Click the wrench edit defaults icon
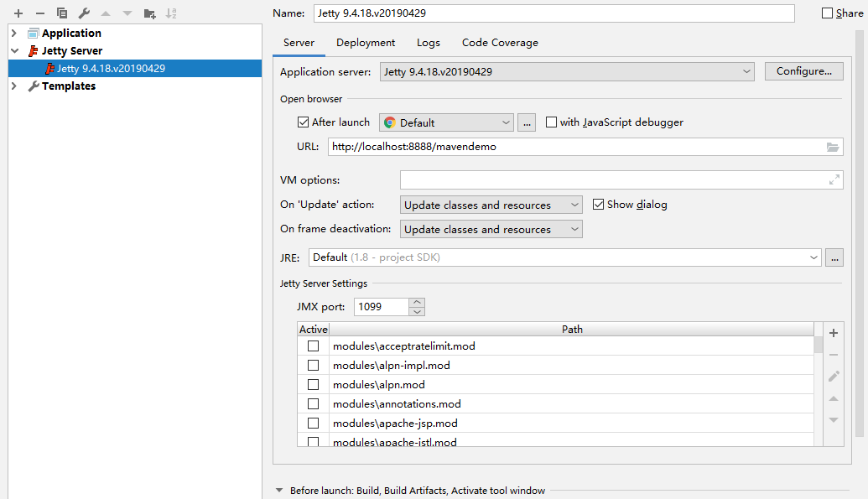The width and height of the screenshot is (868, 499). [84, 13]
